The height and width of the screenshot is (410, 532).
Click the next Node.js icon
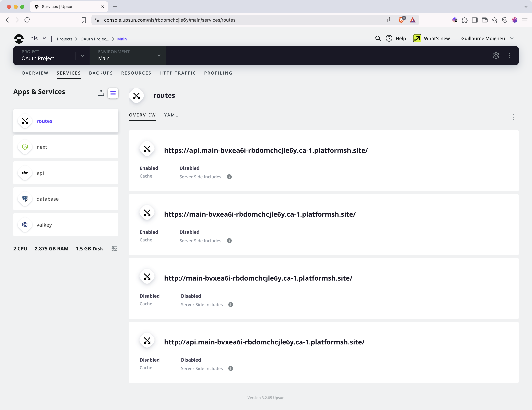[x=25, y=147]
